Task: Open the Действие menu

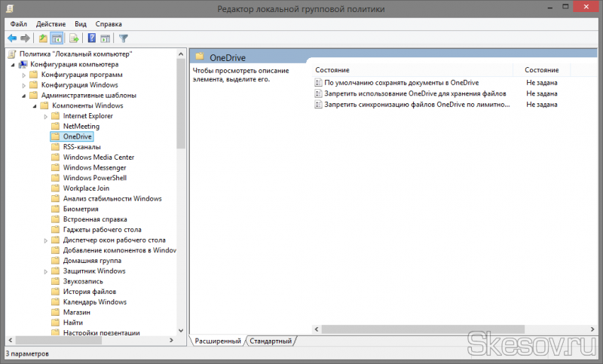Action: tap(51, 23)
